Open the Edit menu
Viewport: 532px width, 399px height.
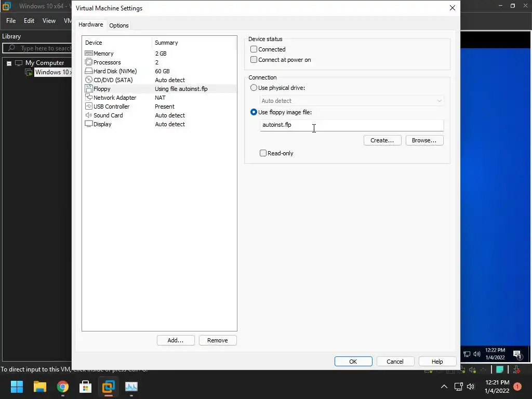(x=29, y=21)
